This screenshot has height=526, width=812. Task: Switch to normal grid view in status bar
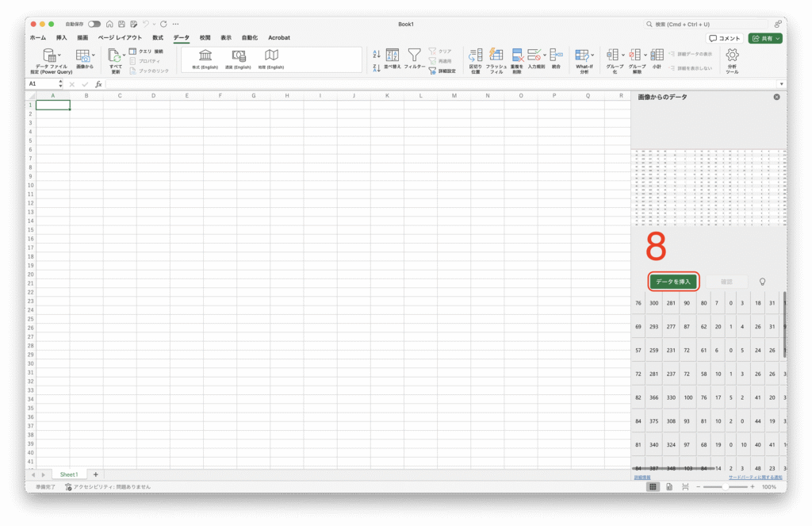point(653,486)
